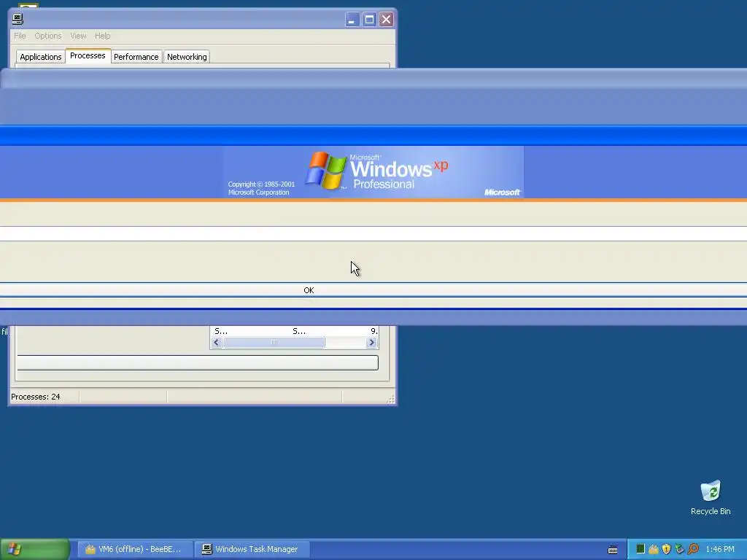
Task: Click the orange magnifier tray icon
Action: [x=693, y=549]
